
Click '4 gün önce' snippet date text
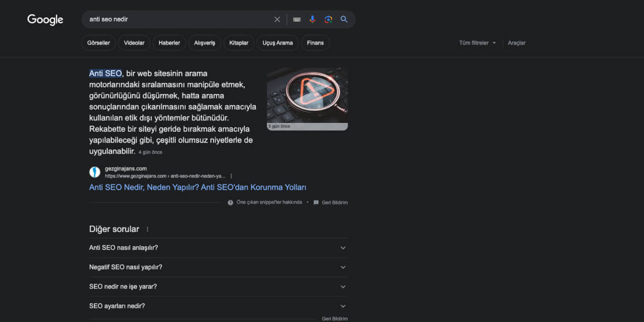tap(150, 152)
